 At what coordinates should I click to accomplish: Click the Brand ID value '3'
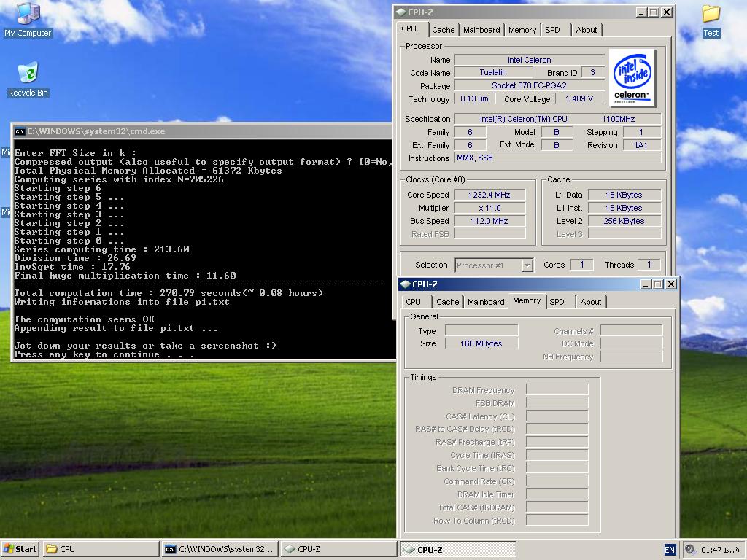click(592, 72)
